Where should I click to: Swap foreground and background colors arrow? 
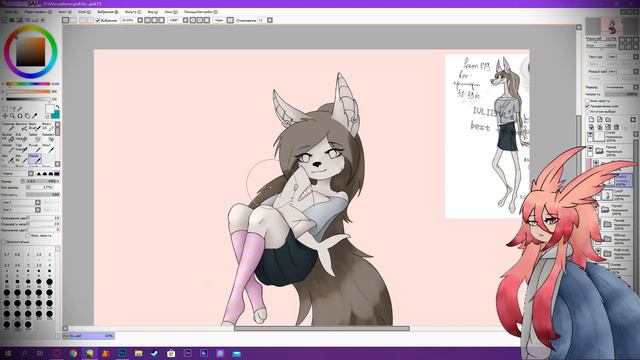click(58, 106)
